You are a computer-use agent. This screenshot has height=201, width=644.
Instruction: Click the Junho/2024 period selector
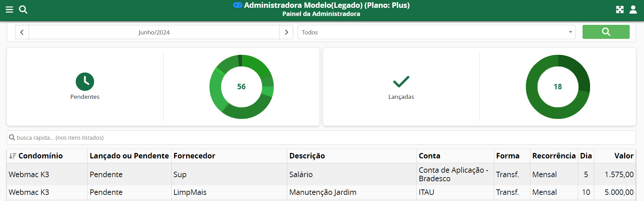(154, 32)
